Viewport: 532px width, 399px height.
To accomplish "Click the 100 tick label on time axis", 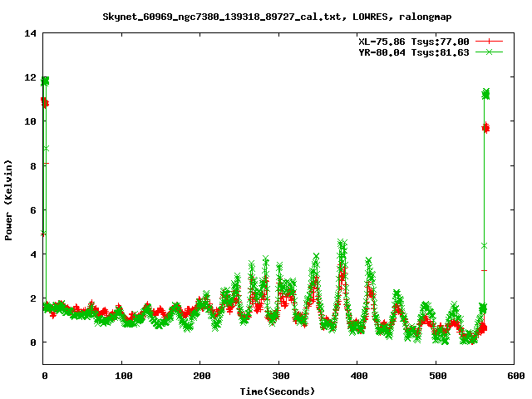I will click(122, 376).
